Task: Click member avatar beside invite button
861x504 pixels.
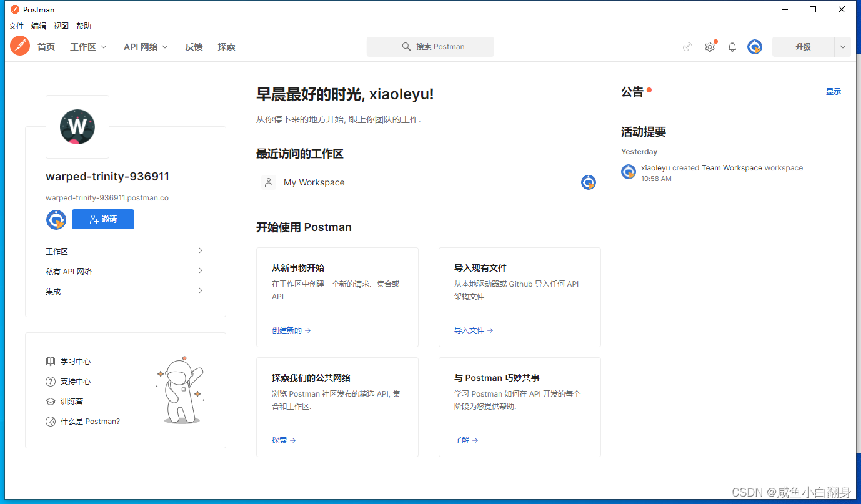Action: [x=56, y=220]
